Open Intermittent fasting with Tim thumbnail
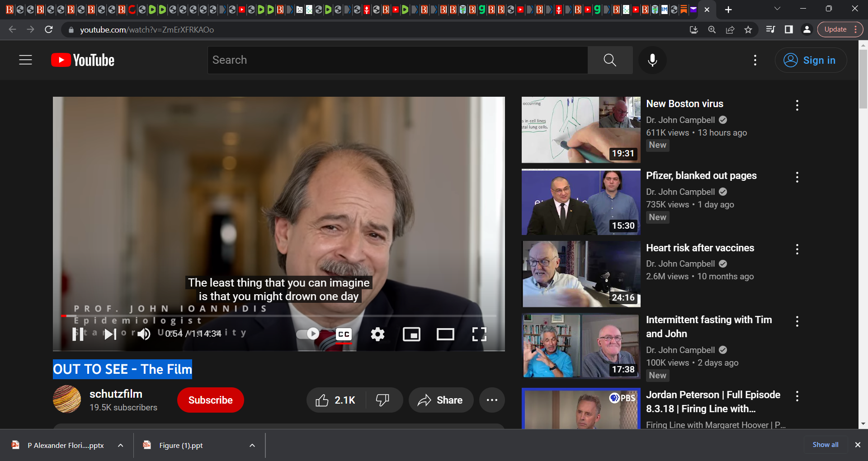This screenshot has height=461, width=868. [x=581, y=346]
